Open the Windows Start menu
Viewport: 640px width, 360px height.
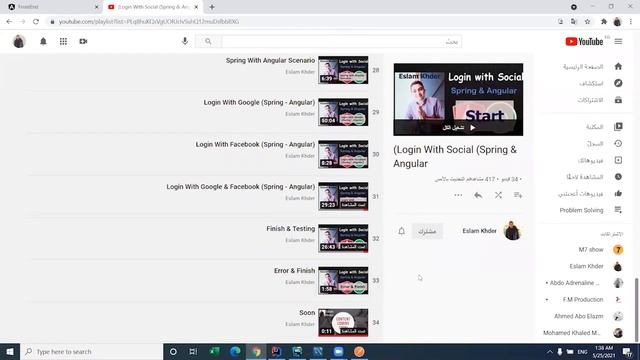click(x=10, y=351)
